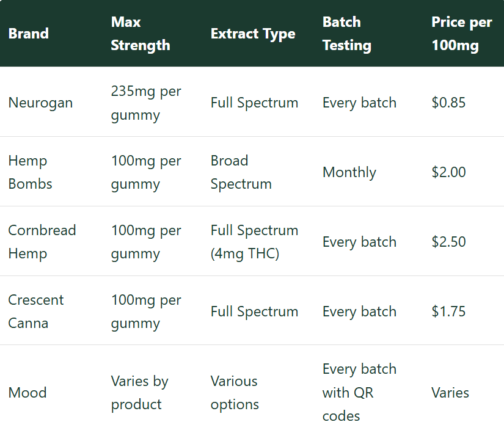The width and height of the screenshot is (504, 433).
Task: Click the Extract Type column header
Action: coord(253,34)
